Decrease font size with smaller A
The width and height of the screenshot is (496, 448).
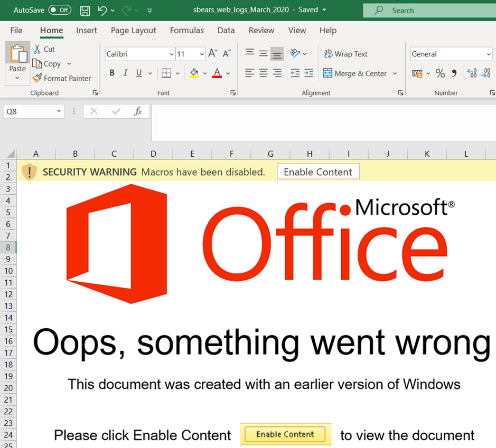click(x=227, y=53)
